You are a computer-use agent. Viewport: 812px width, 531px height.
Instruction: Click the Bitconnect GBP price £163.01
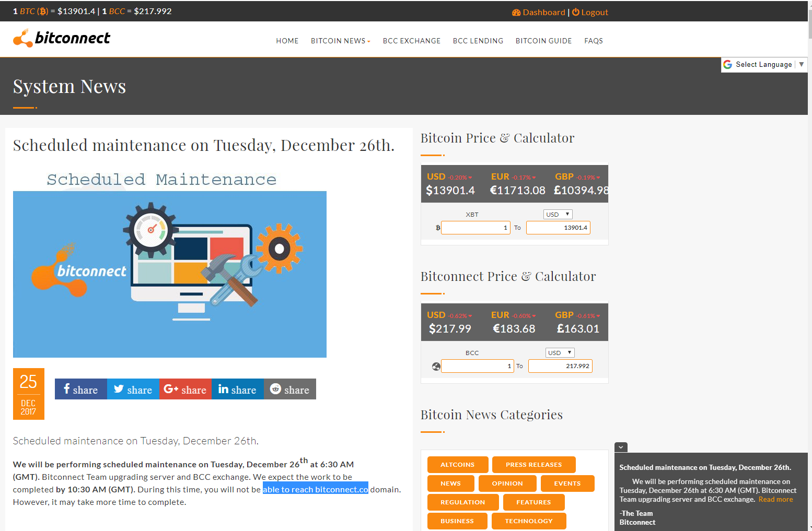click(578, 329)
